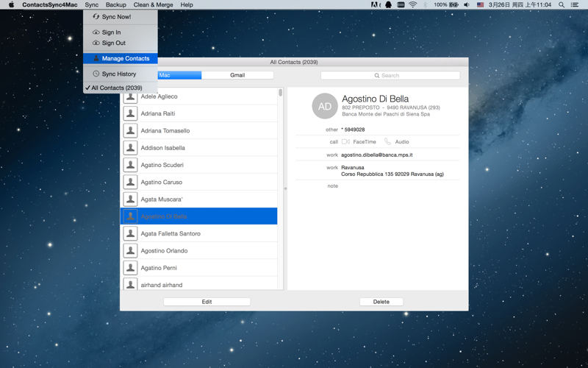Click the US flag input source icon

pyautogui.click(x=480, y=5)
